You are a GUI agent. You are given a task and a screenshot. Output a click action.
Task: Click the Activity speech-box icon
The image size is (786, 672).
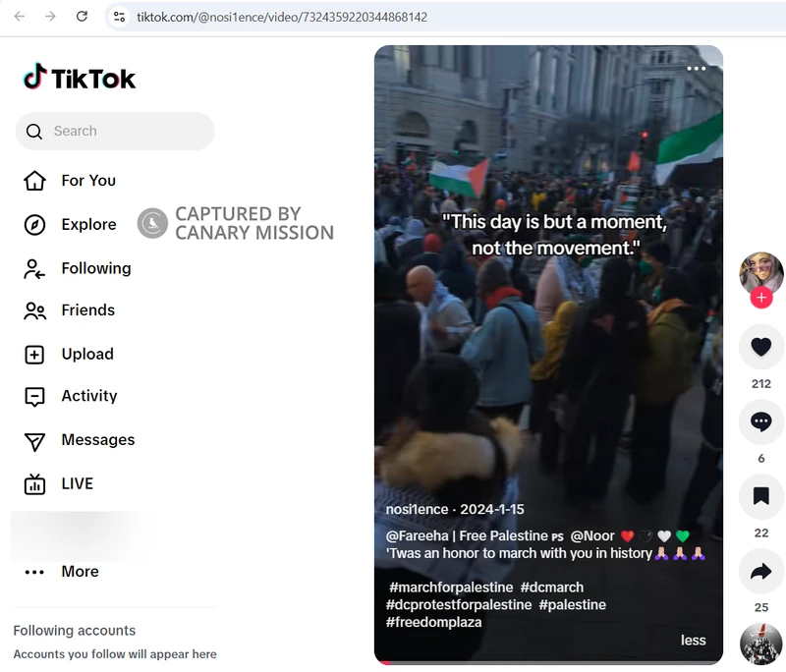click(34, 397)
